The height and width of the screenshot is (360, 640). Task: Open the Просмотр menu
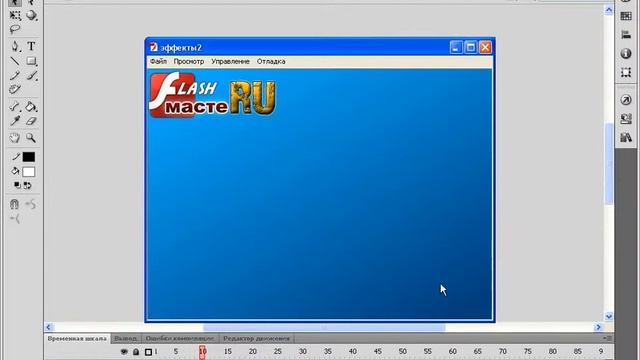189,62
